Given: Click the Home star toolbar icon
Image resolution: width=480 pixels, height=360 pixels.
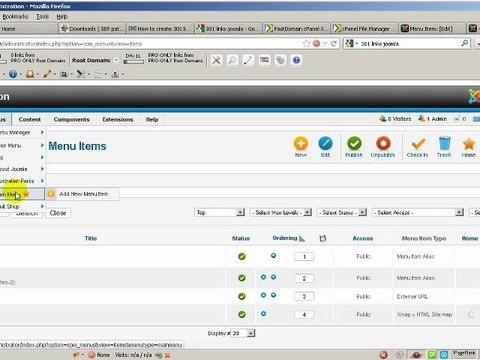Looking at the screenshot, I should tap(469, 147).
